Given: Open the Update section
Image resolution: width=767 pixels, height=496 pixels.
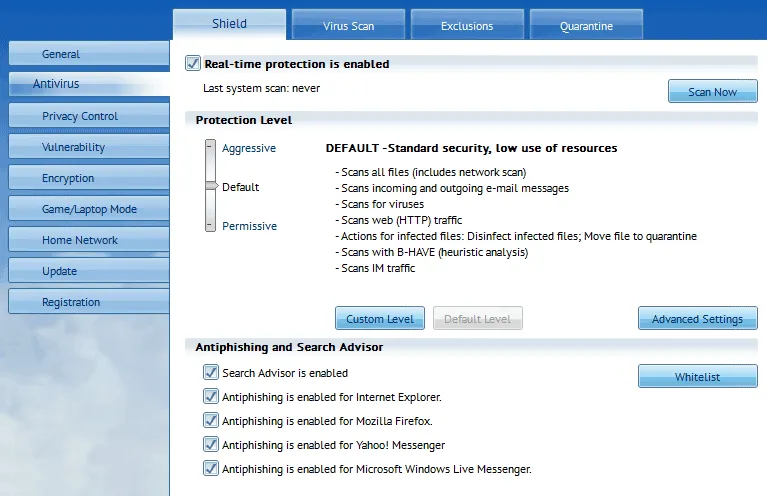Looking at the screenshot, I should [x=89, y=271].
